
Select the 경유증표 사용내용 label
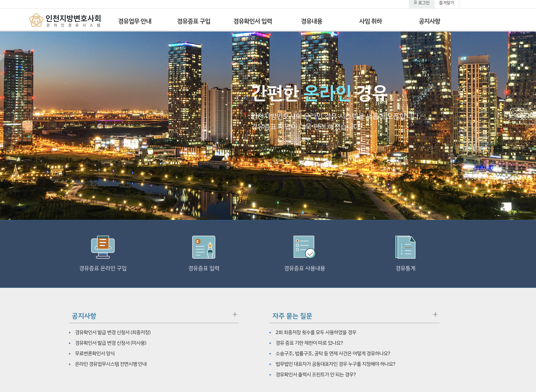pos(304,268)
